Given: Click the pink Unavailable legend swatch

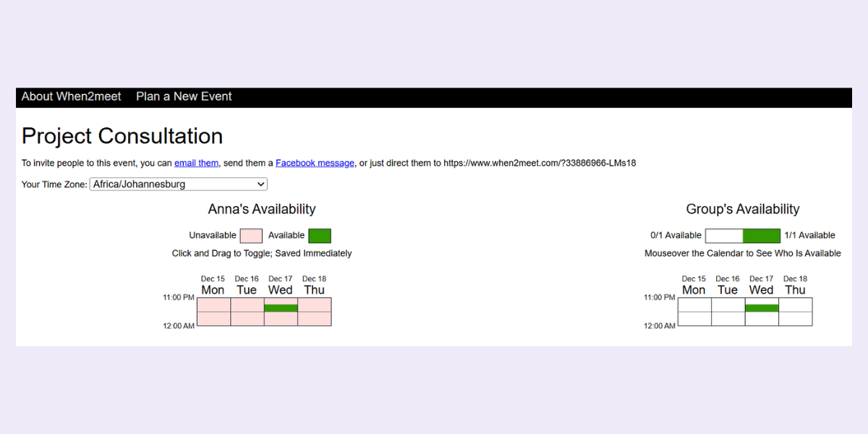Looking at the screenshot, I should (250, 235).
